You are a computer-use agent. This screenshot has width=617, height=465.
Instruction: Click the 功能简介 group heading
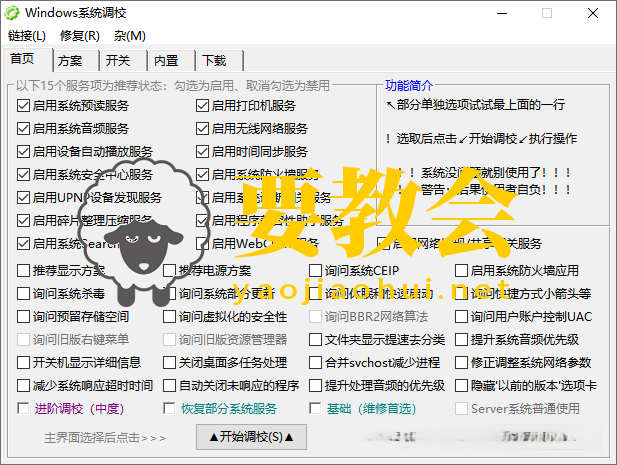(409, 85)
